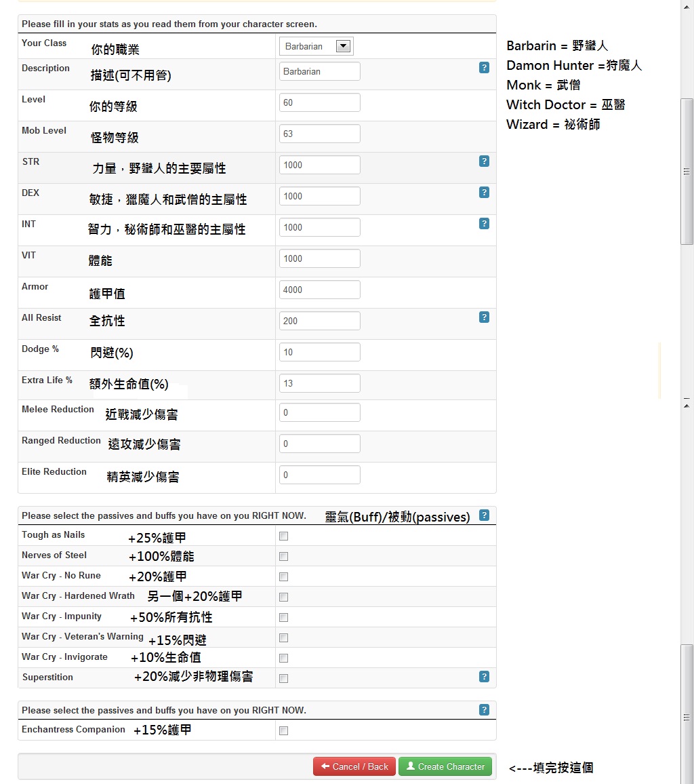Open the Superstition help icon
This screenshot has width=694, height=784.
484,677
